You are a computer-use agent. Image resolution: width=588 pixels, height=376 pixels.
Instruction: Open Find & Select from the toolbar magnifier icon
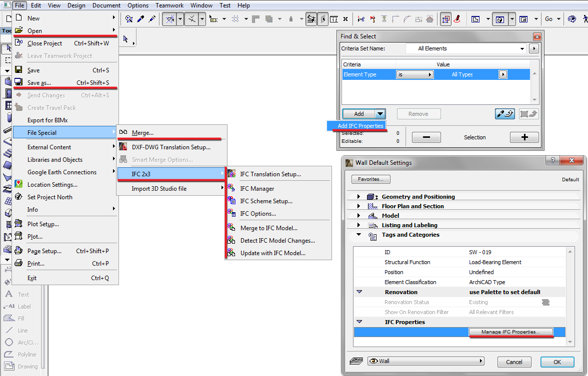coord(129,19)
